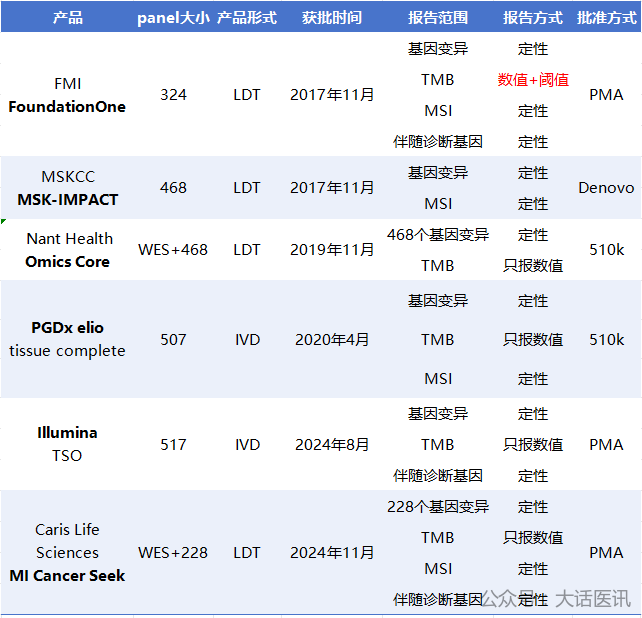This screenshot has height=618, width=642.
Task: Click 只报数值 in the MI Cancer Seek row
Action: pyautogui.click(x=533, y=537)
